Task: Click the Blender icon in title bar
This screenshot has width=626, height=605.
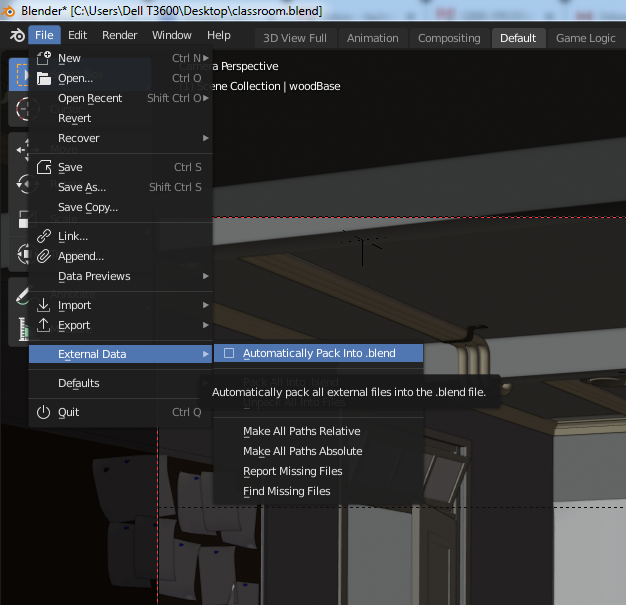Action: tap(8, 11)
